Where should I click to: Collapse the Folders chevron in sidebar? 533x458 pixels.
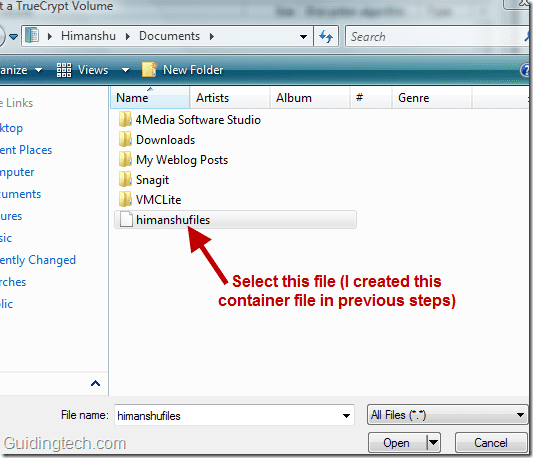[x=96, y=384]
